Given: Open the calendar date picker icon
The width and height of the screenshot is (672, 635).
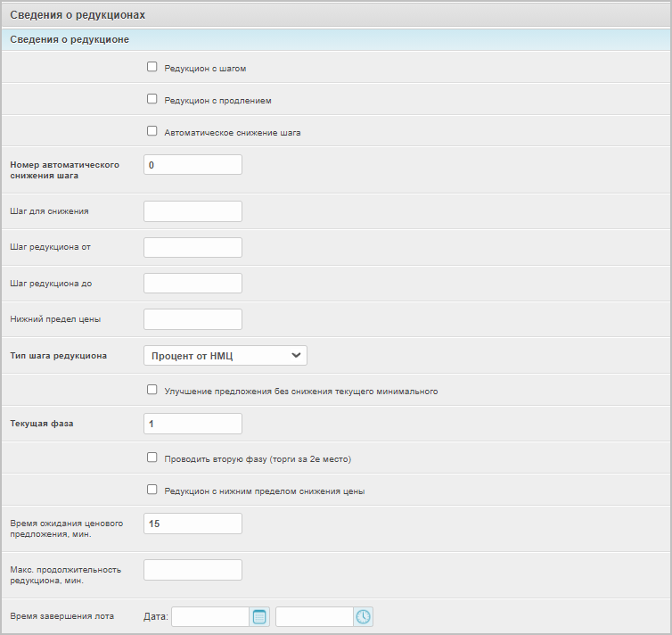Looking at the screenshot, I should (x=259, y=616).
